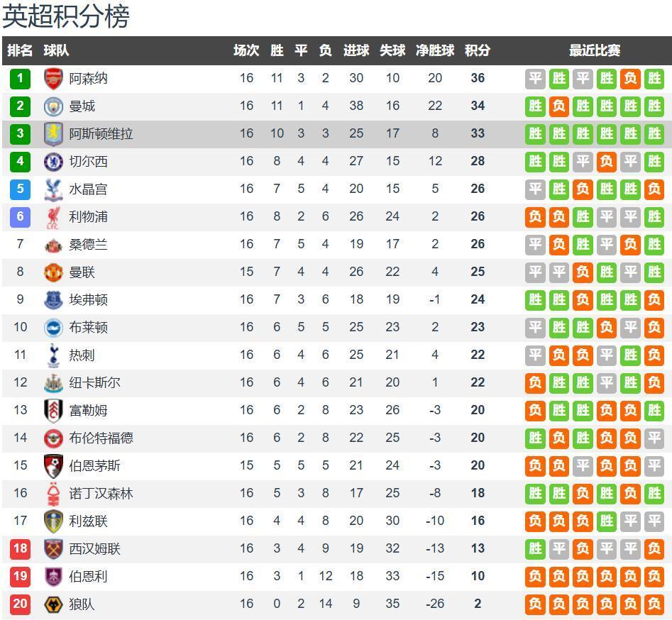Open the 纽卡斯尔 team link
The width and height of the screenshot is (672, 620).
(94, 382)
